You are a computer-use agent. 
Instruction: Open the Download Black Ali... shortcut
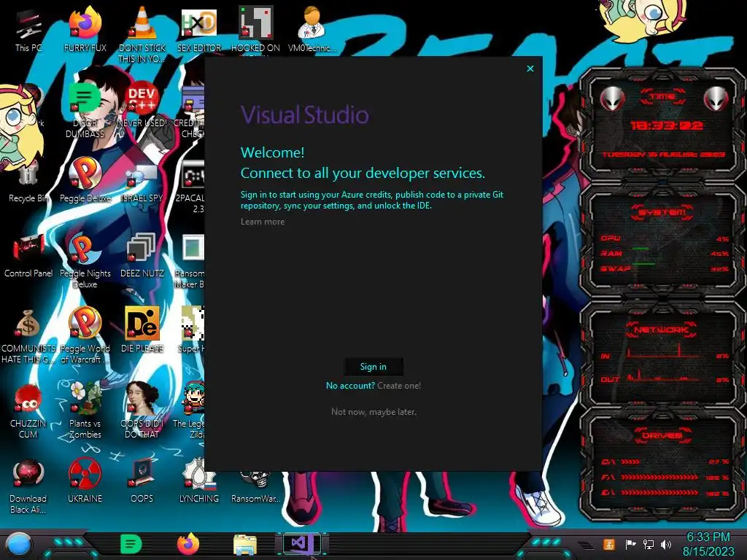point(28,486)
